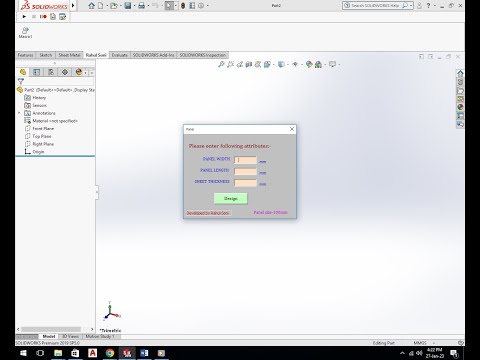Click the green Design button
This screenshot has height=360, width=480.
pyautogui.click(x=231, y=198)
